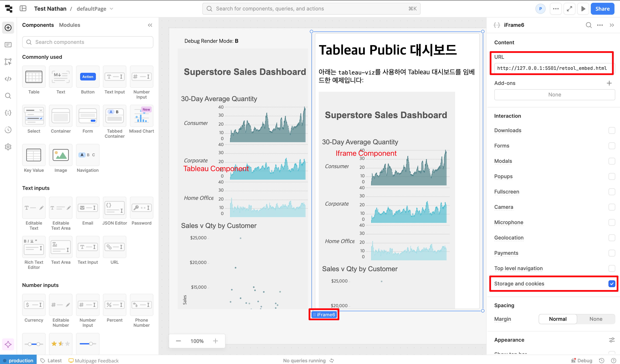Screen dimensions: 620x364
Task: Open the defaultPage dropdown chevron
Action: tap(111, 9)
